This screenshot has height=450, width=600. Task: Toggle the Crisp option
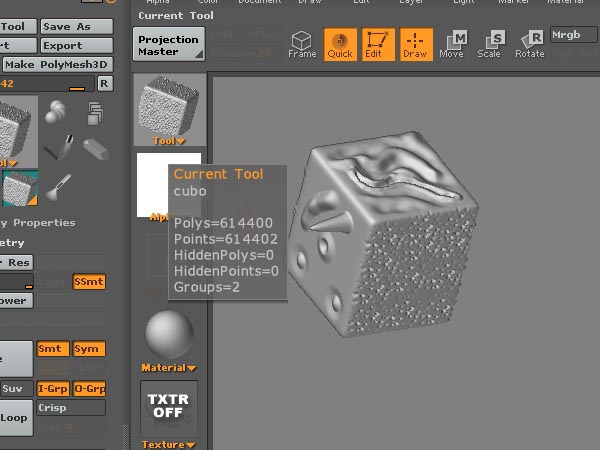point(71,408)
